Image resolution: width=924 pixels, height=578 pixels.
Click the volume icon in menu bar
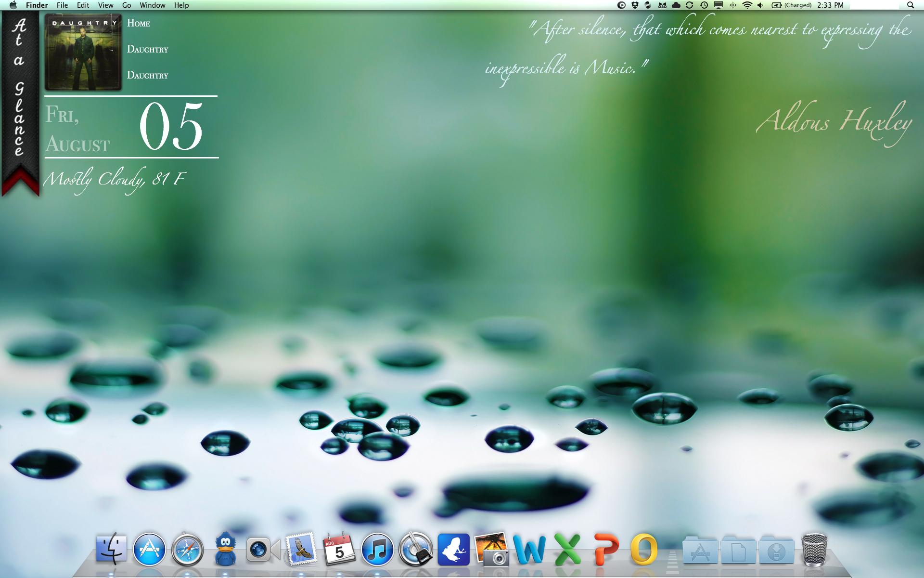(x=760, y=5)
